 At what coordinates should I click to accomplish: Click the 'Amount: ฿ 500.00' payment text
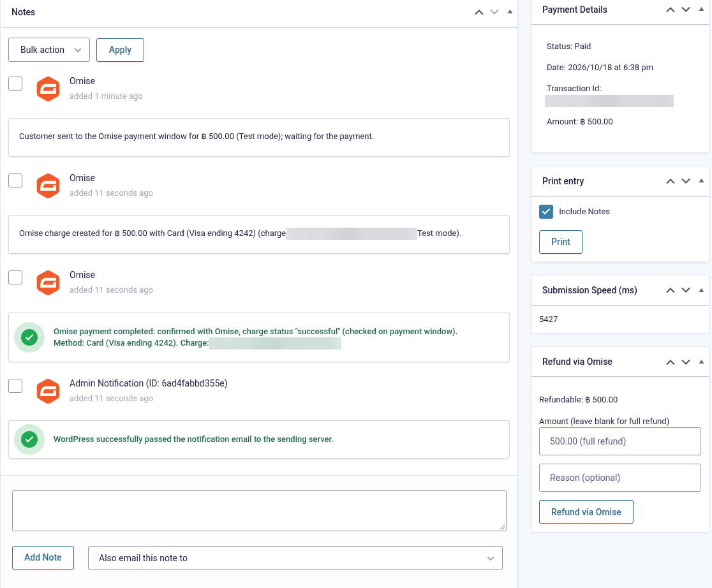(579, 122)
